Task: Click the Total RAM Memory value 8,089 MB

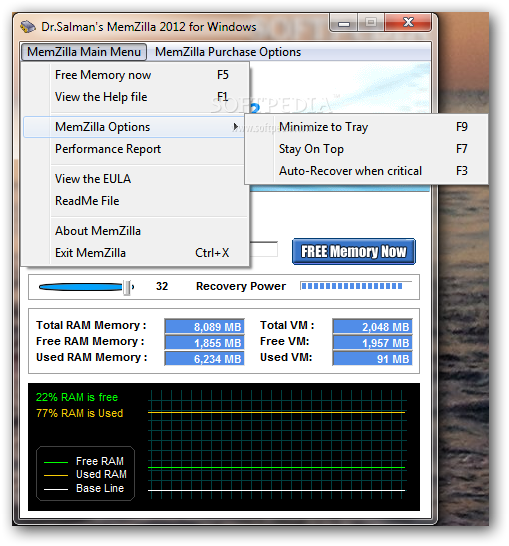Action: click(204, 327)
